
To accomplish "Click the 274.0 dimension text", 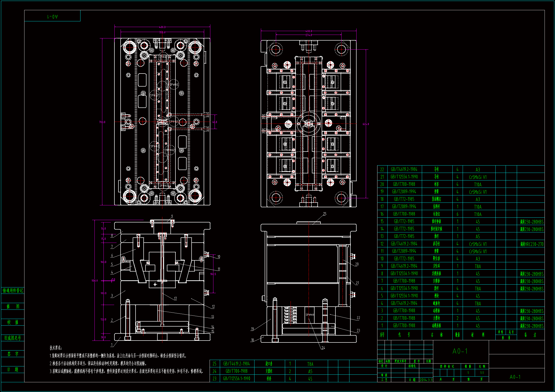I will (308, 35).
